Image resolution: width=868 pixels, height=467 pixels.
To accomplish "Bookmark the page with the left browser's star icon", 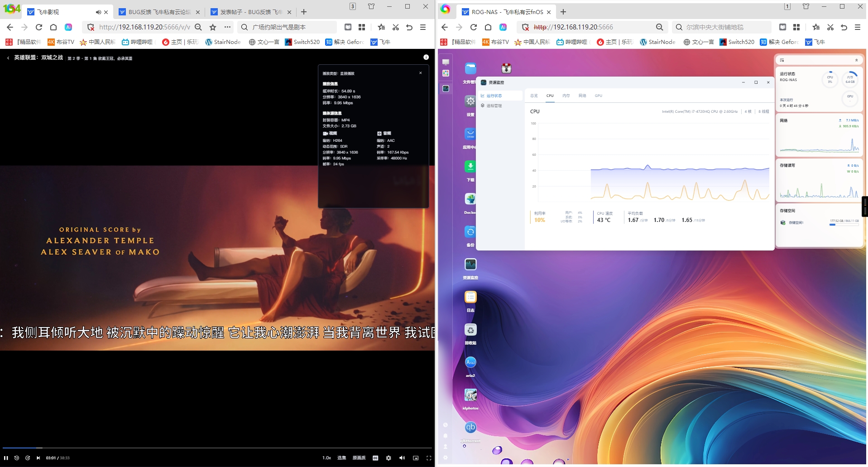I will pyautogui.click(x=213, y=27).
